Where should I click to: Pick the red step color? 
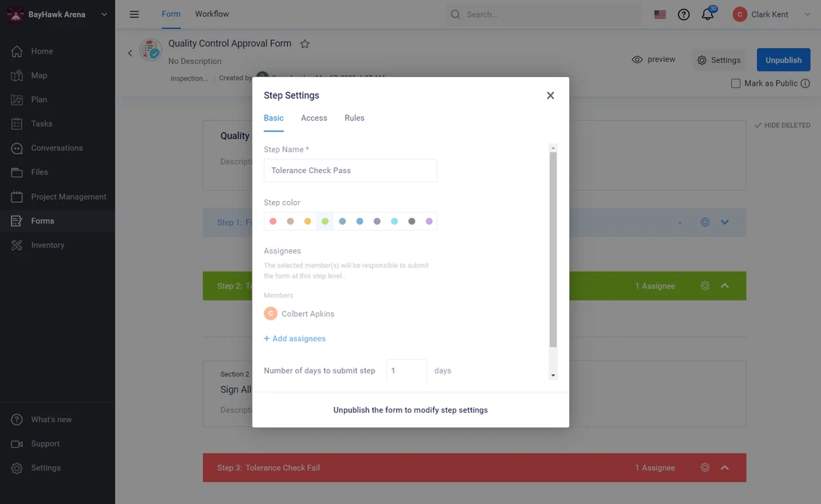coord(273,221)
